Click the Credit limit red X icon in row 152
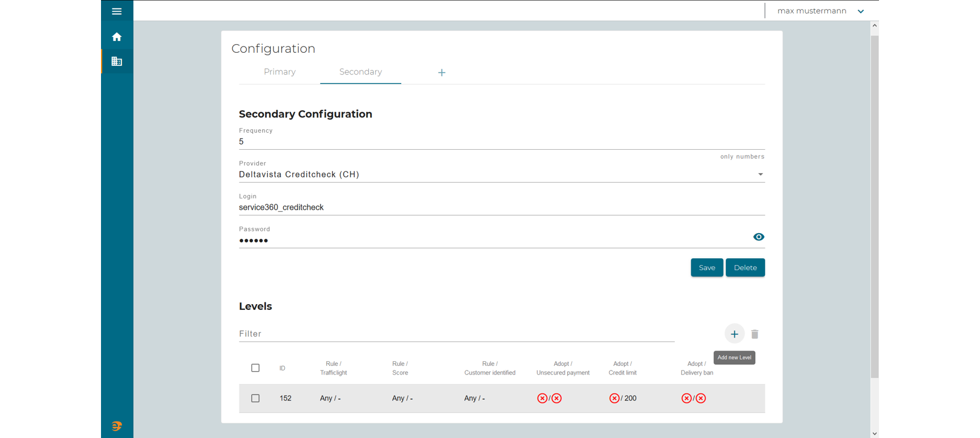This screenshot has width=980, height=438. coord(614,398)
